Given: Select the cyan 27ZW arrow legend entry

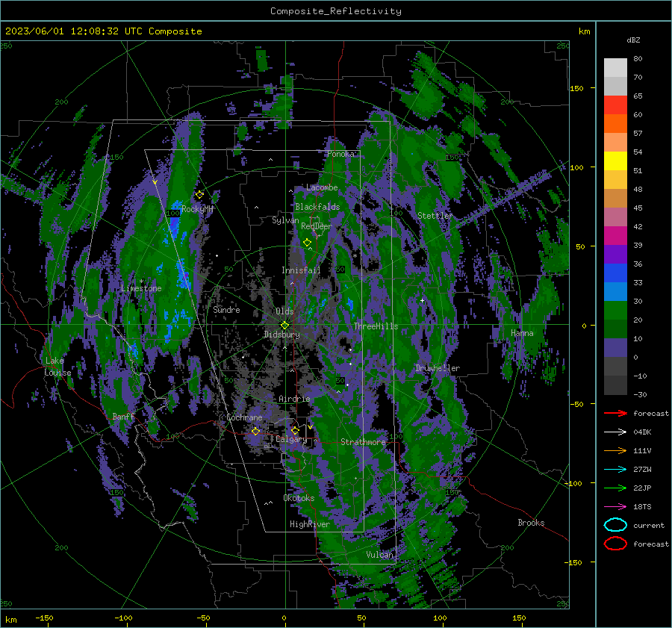Looking at the screenshot, I should point(615,470).
